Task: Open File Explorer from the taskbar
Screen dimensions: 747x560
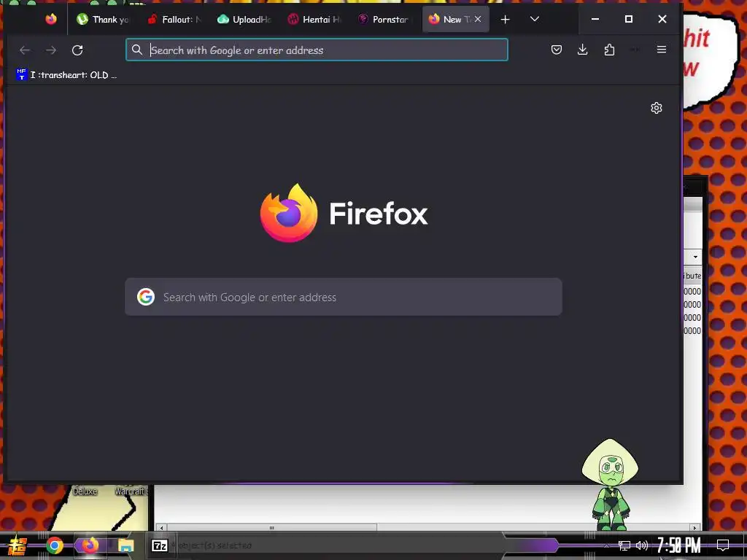Action: [125, 546]
